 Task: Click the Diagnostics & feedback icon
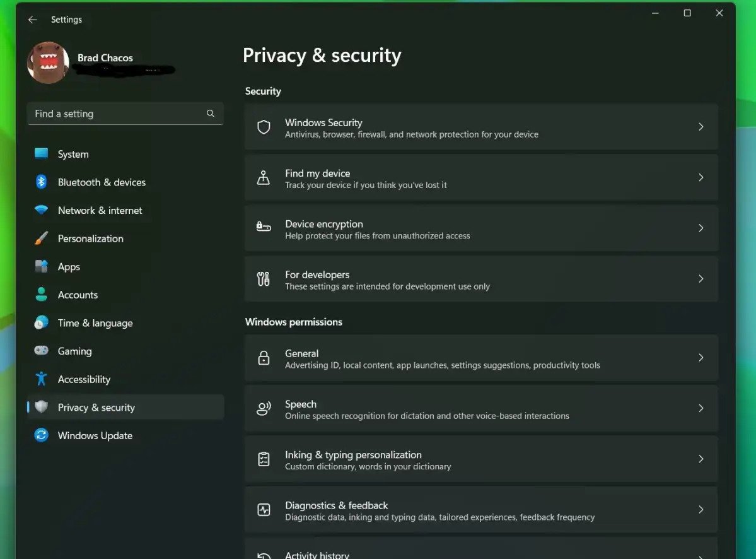264,510
